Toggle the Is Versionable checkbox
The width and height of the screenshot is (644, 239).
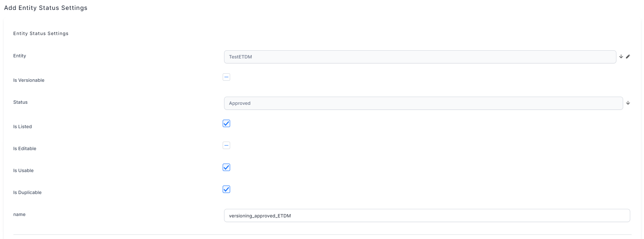226,77
